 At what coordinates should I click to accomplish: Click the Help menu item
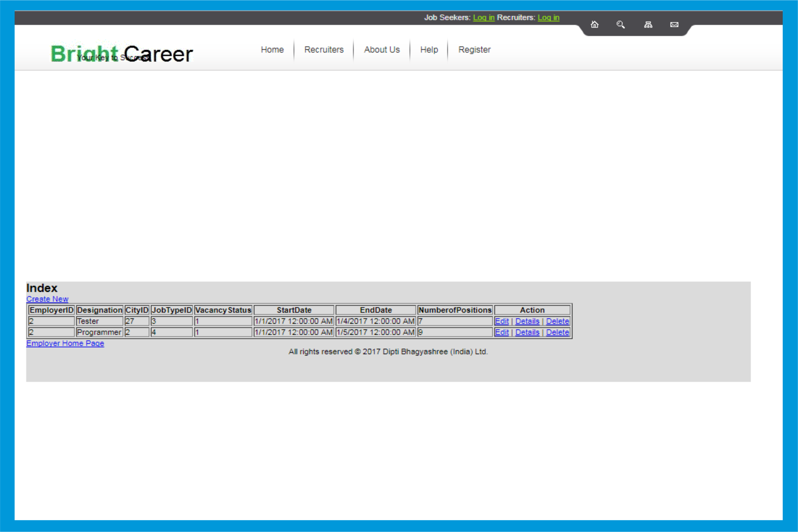pos(429,49)
